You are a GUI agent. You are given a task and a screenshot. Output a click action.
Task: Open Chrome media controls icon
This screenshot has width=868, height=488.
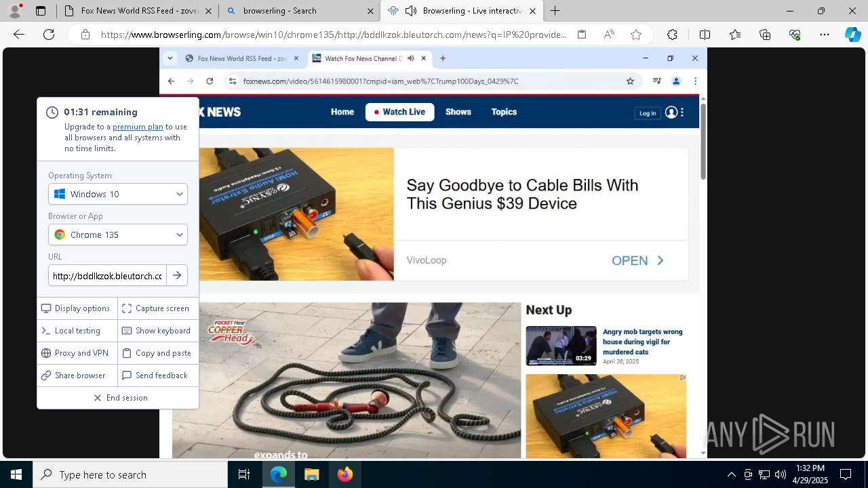tap(656, 81)
